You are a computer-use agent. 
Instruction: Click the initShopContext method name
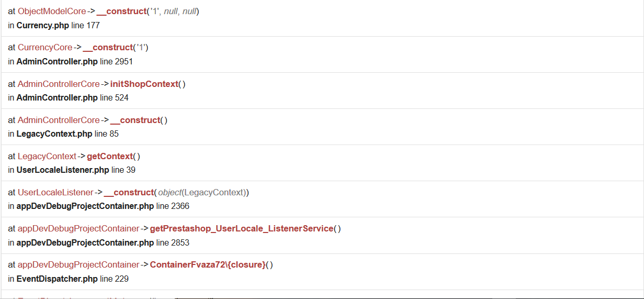tap(144, 84)
